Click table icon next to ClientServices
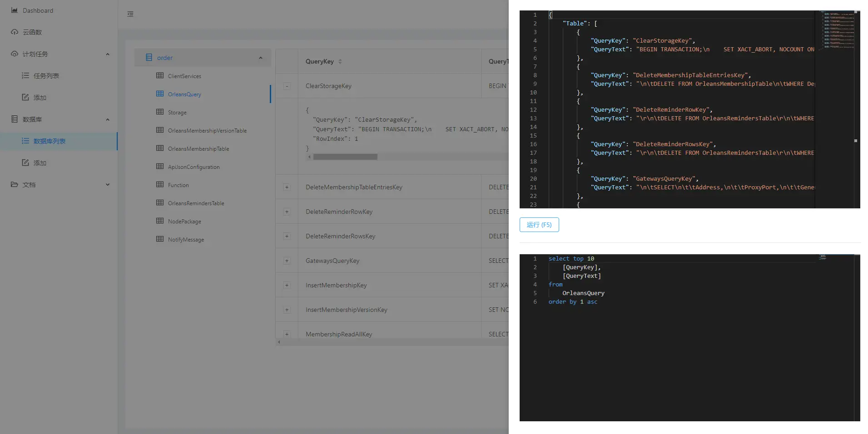Viewport: 868px width, 434px height. coord(160,76)
